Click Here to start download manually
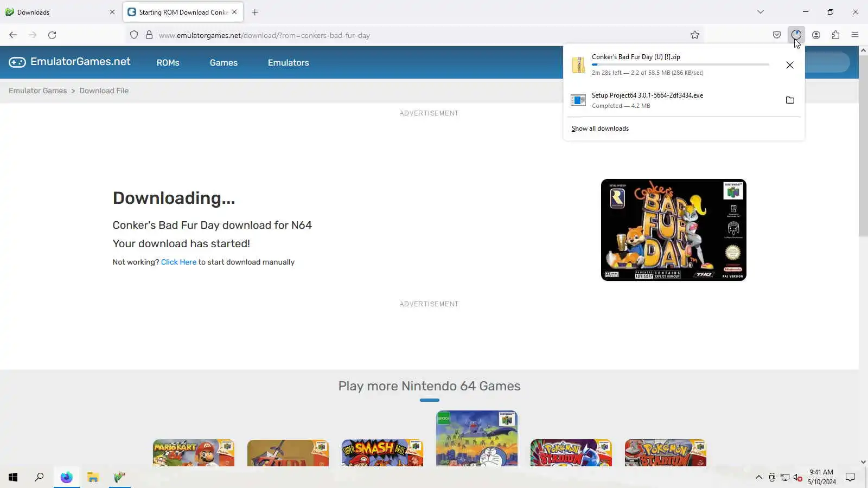This screenshot has width=868, height=488. (x=178, y=262)
